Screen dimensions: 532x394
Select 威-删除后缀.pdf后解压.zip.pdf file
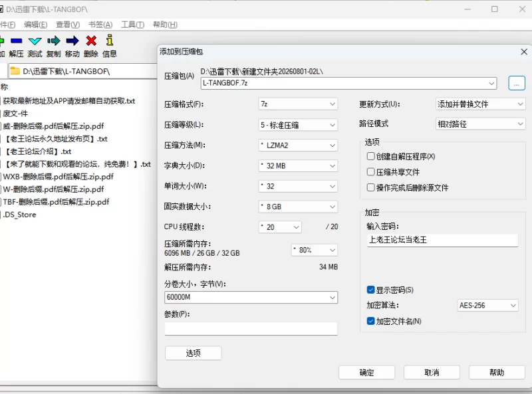click(x=53, y=126)
